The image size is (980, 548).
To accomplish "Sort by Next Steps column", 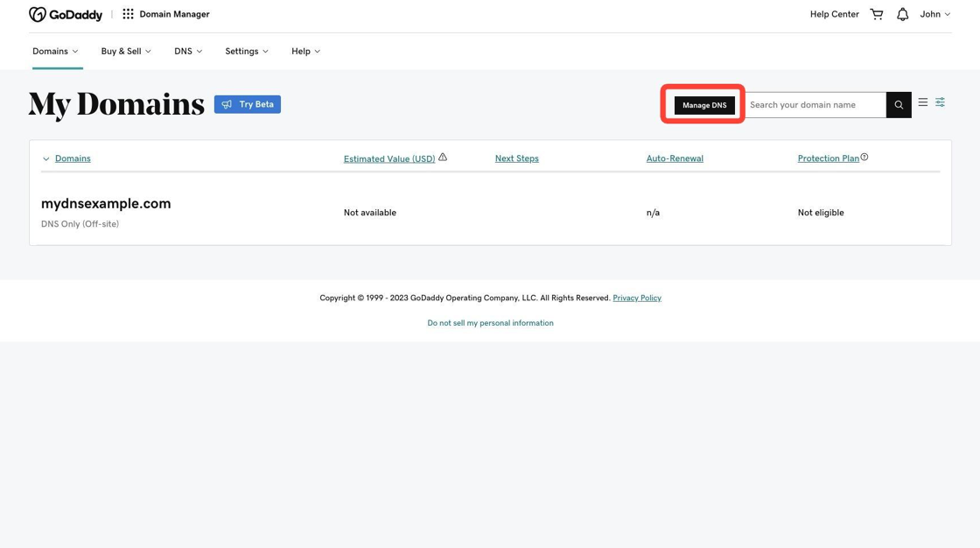I will coord(517,158).
